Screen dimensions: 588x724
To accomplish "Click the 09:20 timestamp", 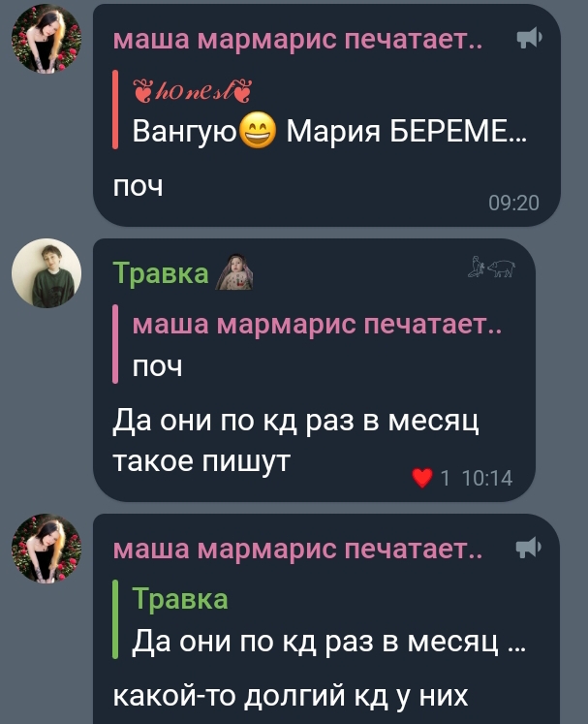I will pos(513,204).
